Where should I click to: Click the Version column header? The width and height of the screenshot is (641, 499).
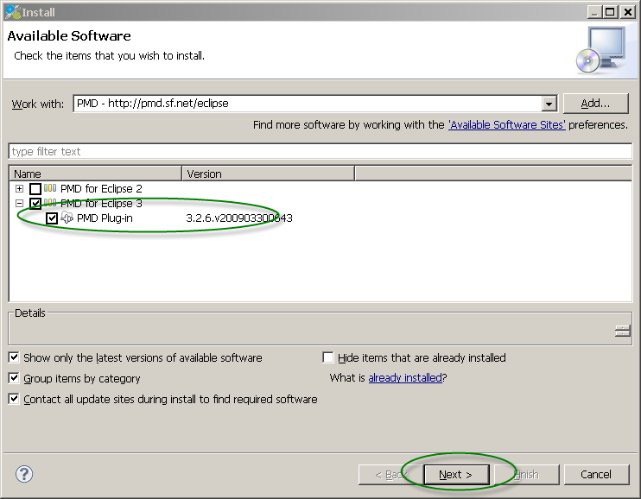point(268,174)
